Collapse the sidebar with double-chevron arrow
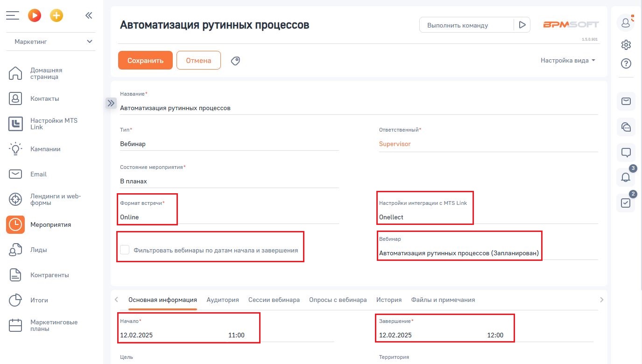 click(x=88, y=15)
